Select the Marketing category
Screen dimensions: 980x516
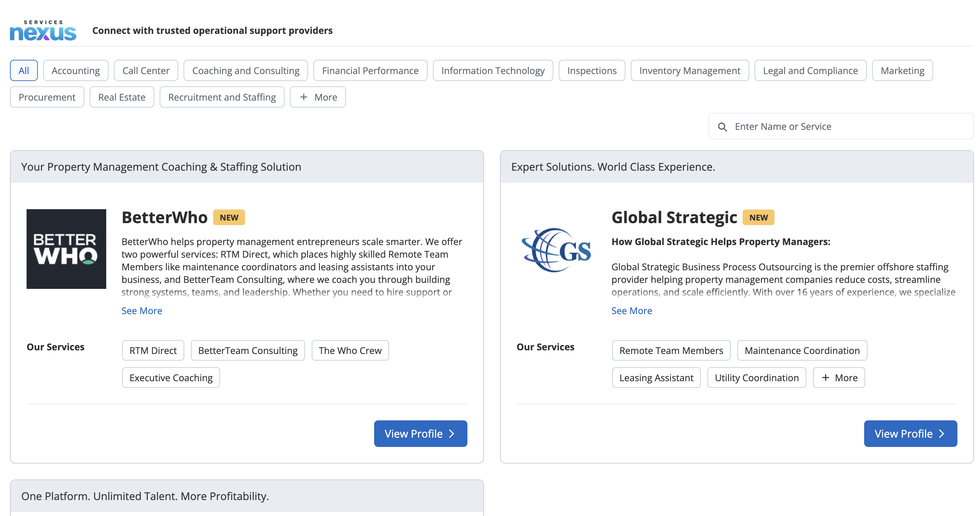(902, 70)
